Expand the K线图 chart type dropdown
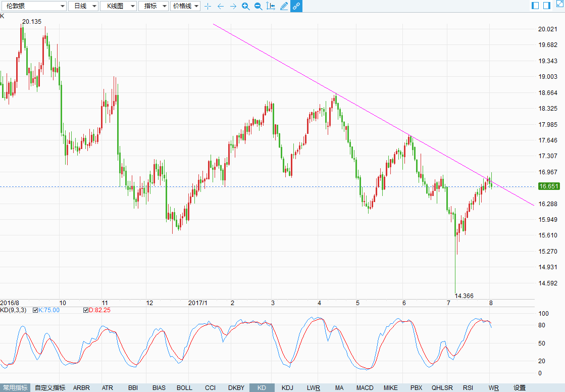 pos(118,6)
